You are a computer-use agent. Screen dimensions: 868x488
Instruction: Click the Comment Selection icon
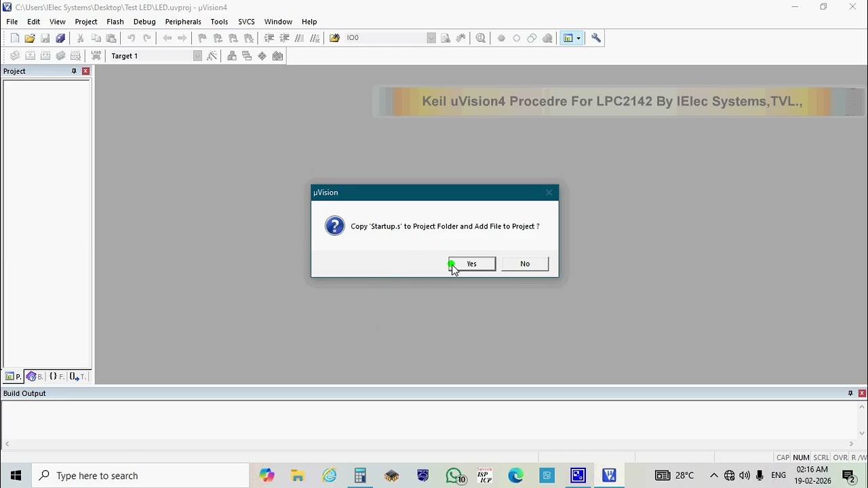300,38
